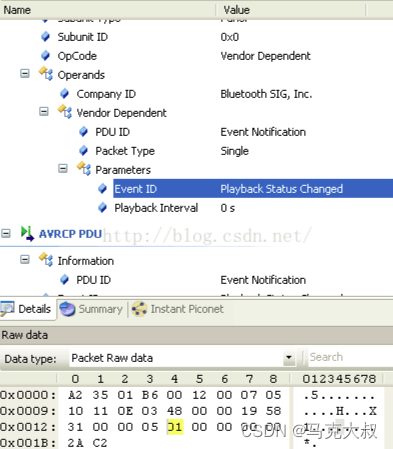Open the Data type dropdown arrow
Image resolution: width=393 pixels, height=449 pixels.
(x=289, y=358)
